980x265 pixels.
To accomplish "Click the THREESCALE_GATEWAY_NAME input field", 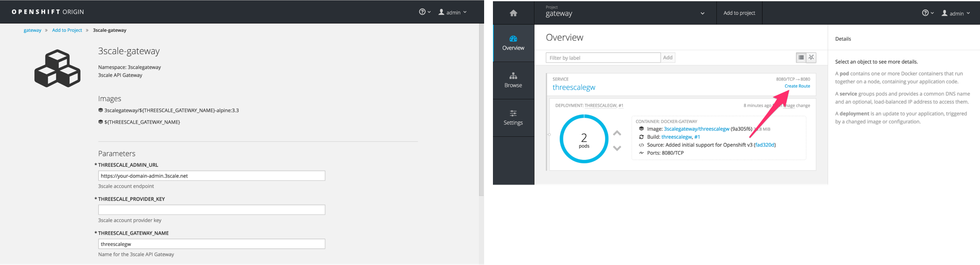I will pos(212,244).
